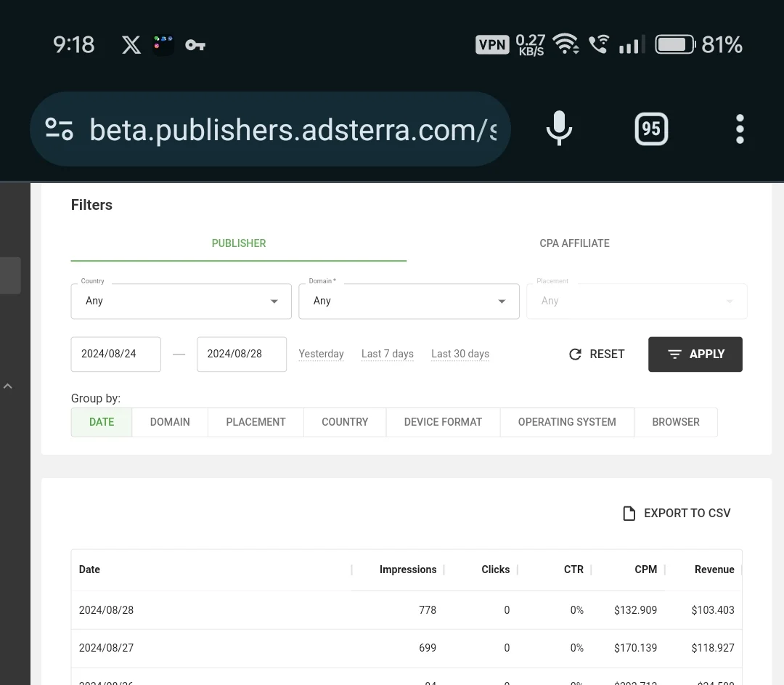Sort by the Impressions column header

click(407, 570)
